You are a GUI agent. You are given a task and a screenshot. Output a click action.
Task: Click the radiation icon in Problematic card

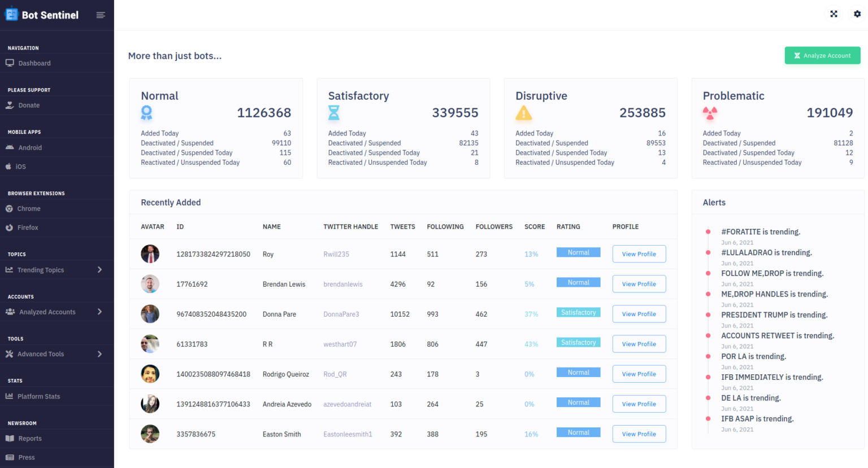710,113
